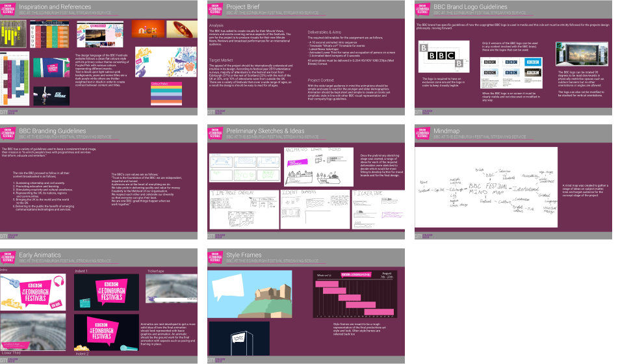The width and height of the screenshot is (618, 364).
Task: Select the Early Animatics slide heading
Action: point(40,255)
